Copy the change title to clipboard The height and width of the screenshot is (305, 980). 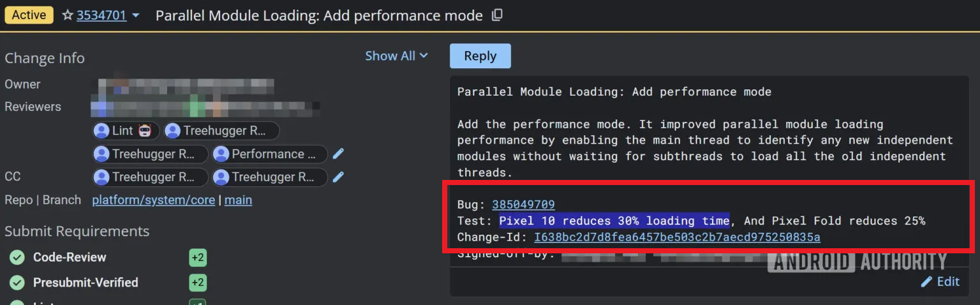498,15
